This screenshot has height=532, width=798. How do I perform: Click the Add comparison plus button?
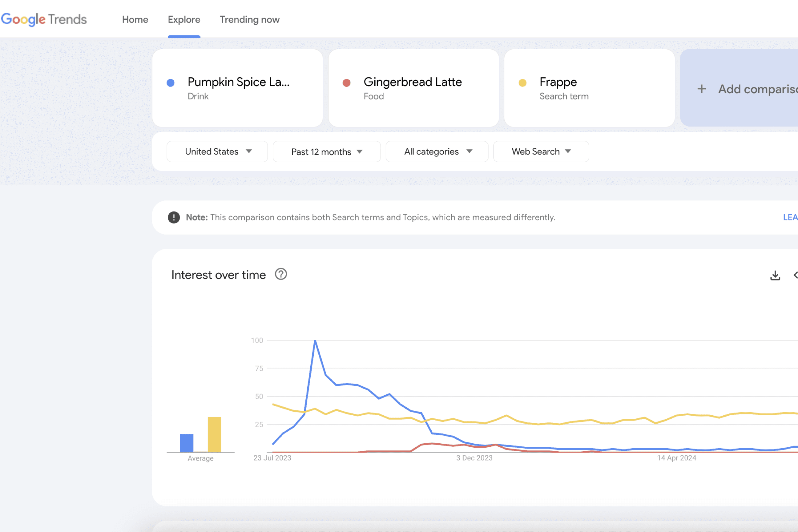pos(701,88)
